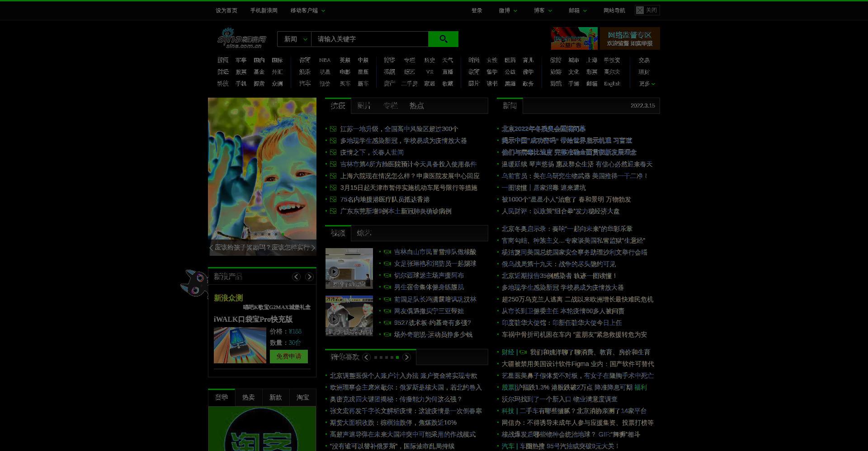Image resolution: width=868 pixels, height=451 pixels.
Task: Click previous arrow in 新浪产品 panel
Action: (x=296, y=277)
